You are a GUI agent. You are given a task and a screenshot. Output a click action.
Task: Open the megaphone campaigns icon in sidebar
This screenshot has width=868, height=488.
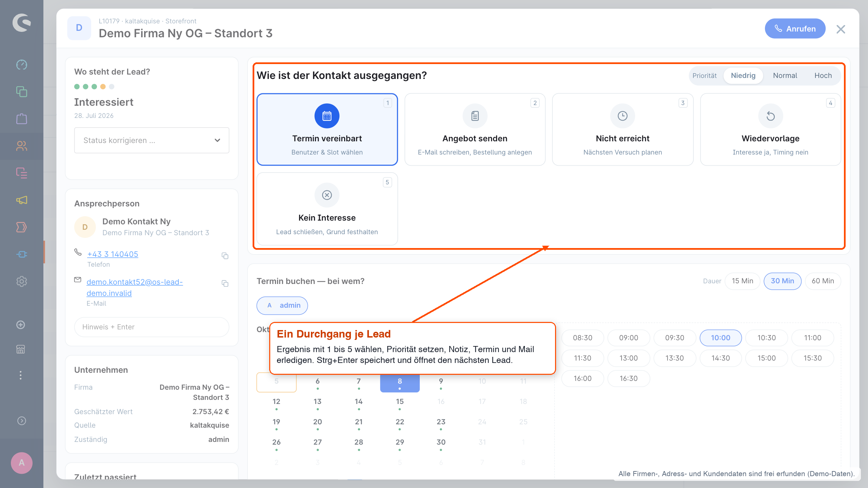pos(22,200)
